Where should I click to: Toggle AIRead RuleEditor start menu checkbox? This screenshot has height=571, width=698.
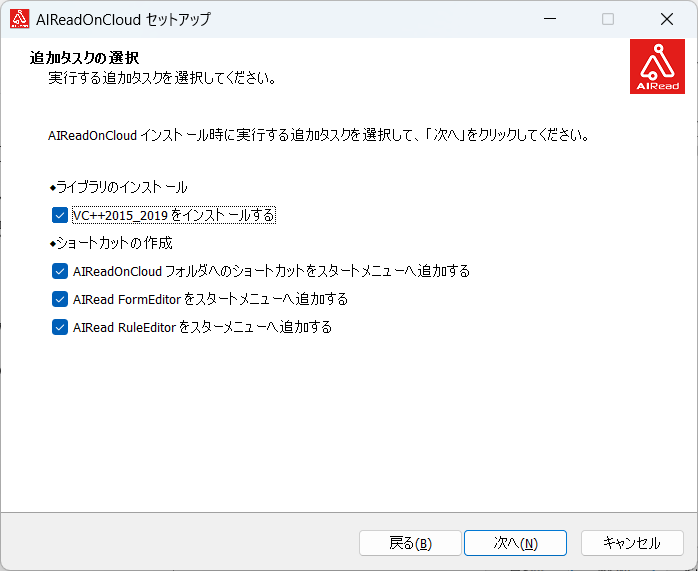(60, 327)
